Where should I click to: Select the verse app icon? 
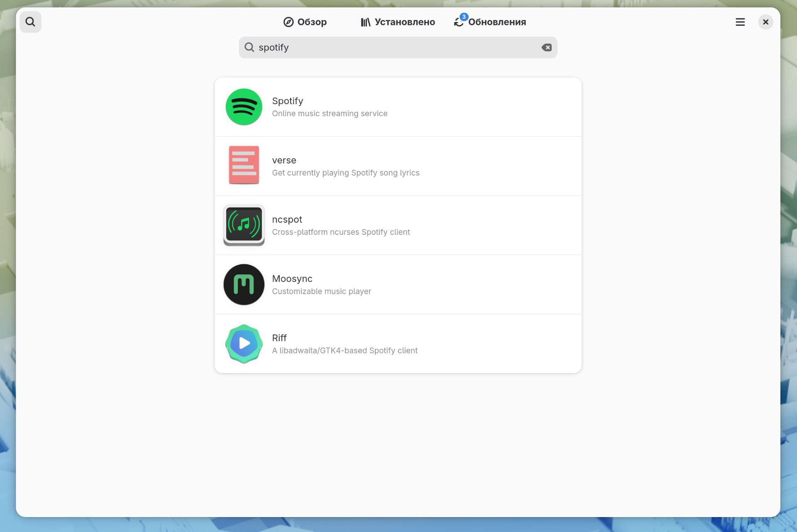pyautogui.click(x=244, y=165)
